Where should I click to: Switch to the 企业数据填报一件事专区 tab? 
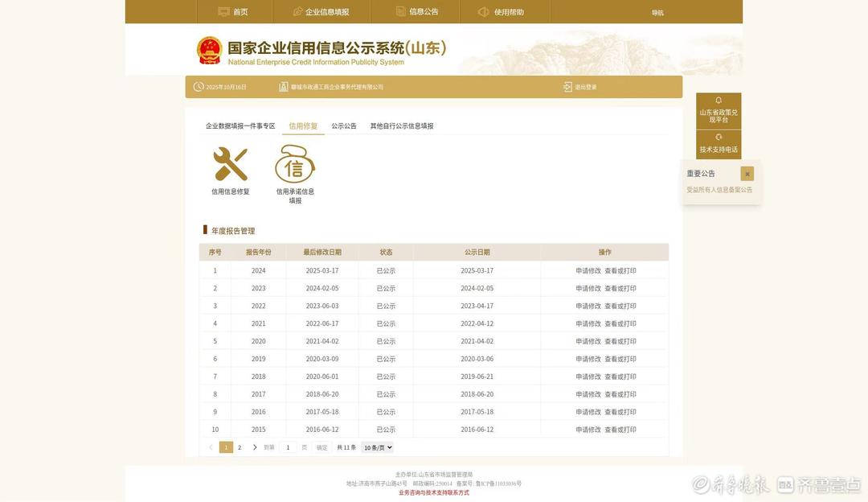pos(240,125)
